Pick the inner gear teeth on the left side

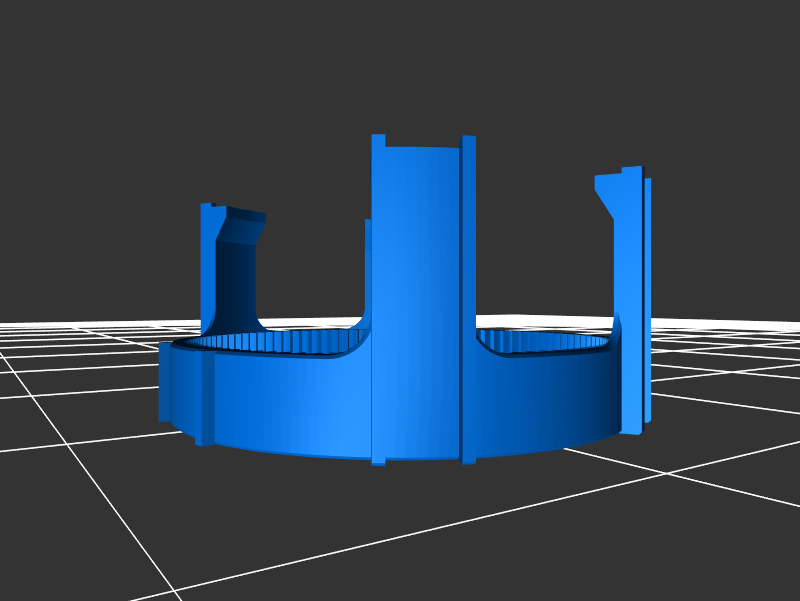[270, 343]
